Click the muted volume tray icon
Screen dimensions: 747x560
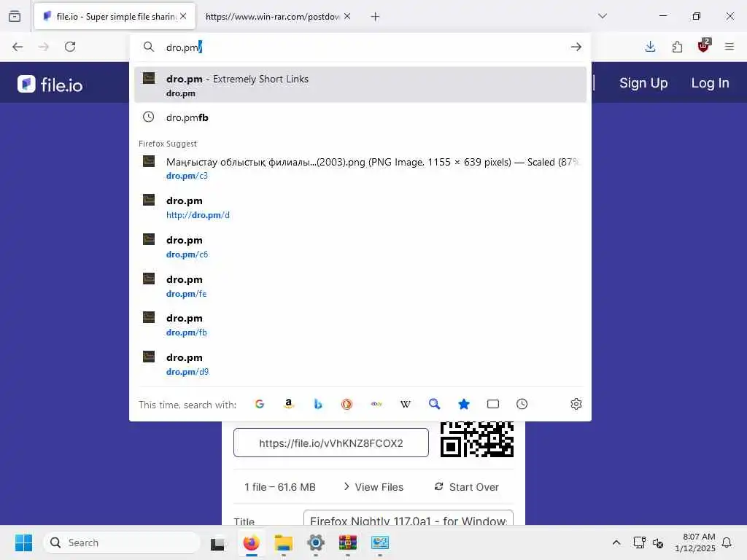pyautogui.click(x=658, y=542)
